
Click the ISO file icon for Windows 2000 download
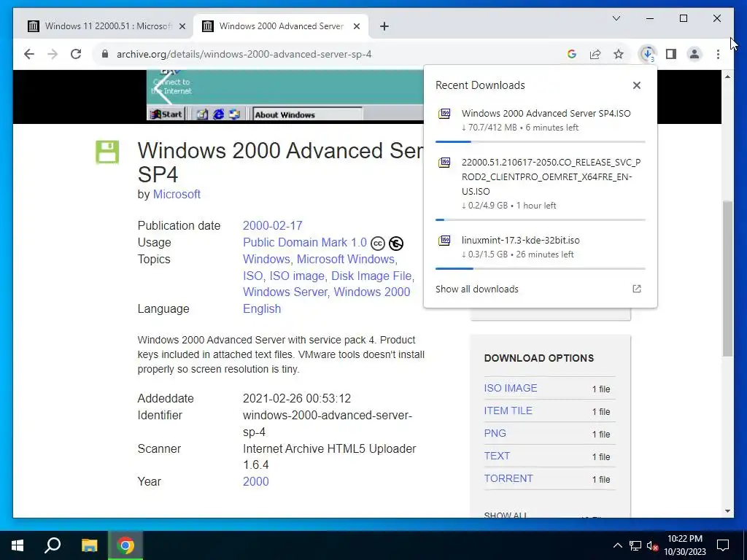444,113
